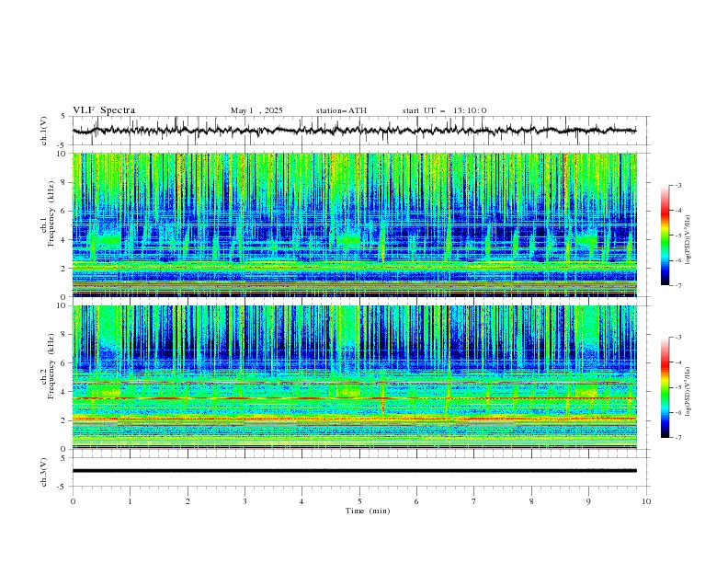The height and width of the screenshot is (563, 728).
Task: Click the ch.3(V) waveform axis label
Action: 44,472
